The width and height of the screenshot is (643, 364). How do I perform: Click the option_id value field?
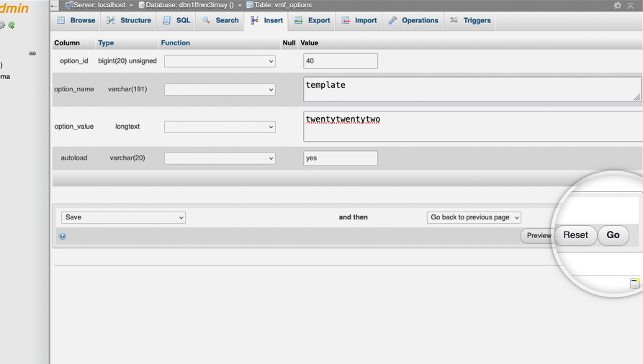tap(341, 61)
